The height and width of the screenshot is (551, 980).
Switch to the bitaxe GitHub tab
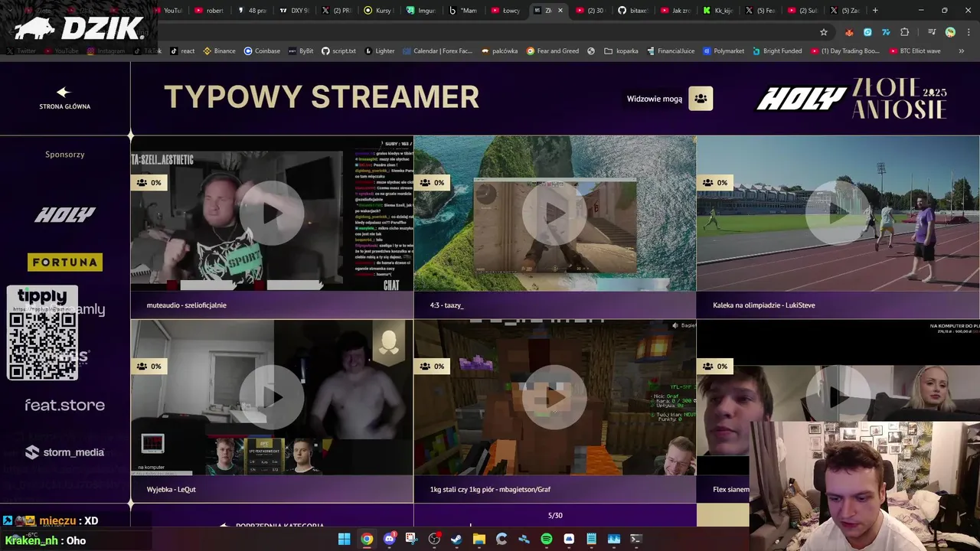pos(632,10)
